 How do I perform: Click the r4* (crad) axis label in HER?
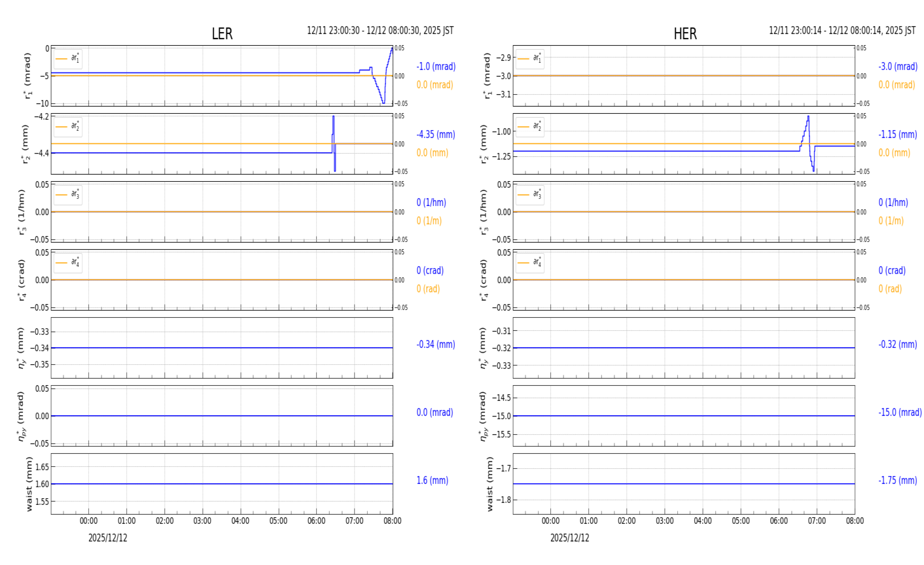click(484, 280)
